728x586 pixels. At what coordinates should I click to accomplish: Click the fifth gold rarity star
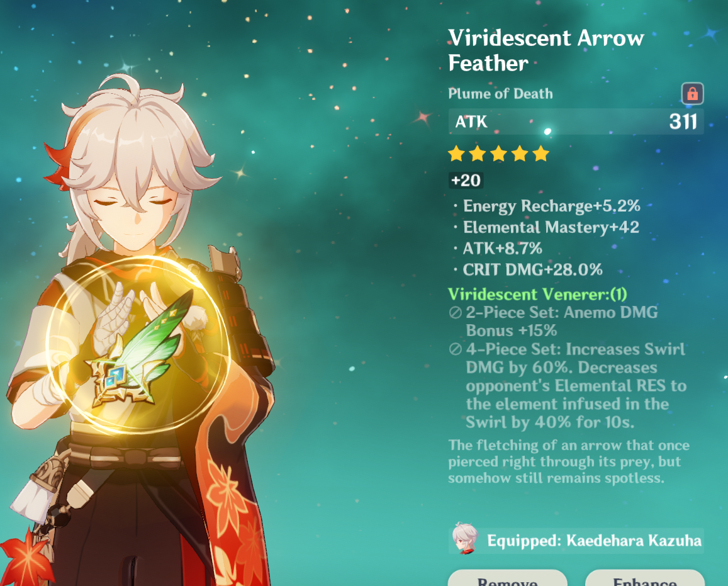pos(541,153)
